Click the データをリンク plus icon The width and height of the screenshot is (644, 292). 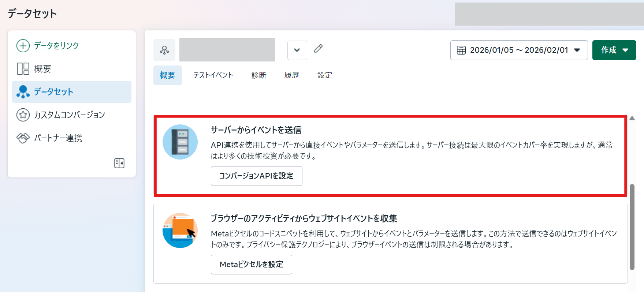click(23, 46)
